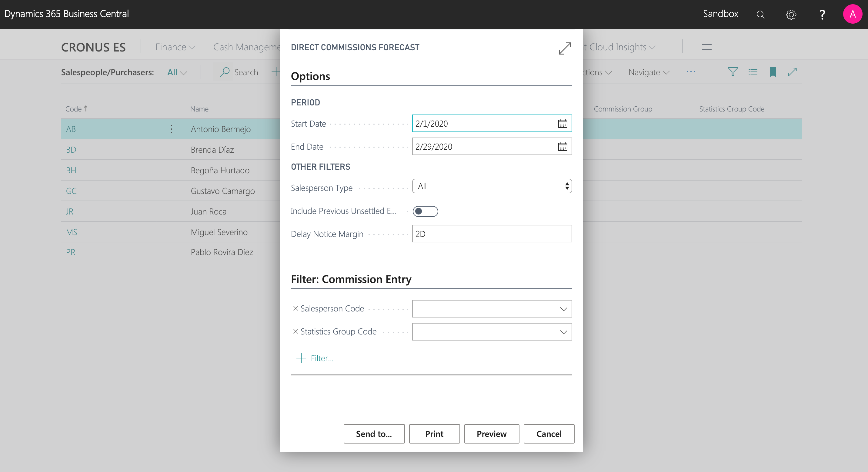
Task: Open salesperson code BH
Action: pyautogui.click(x=71, y=170)
